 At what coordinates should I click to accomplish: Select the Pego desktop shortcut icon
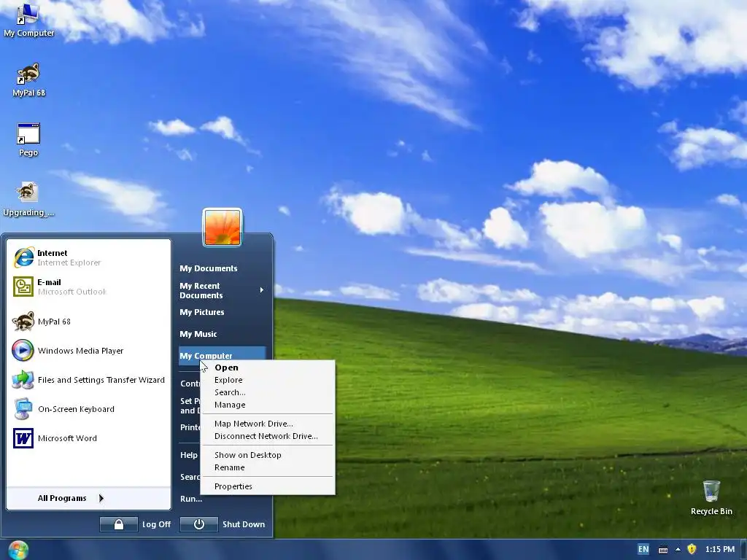tap(28, 139)
